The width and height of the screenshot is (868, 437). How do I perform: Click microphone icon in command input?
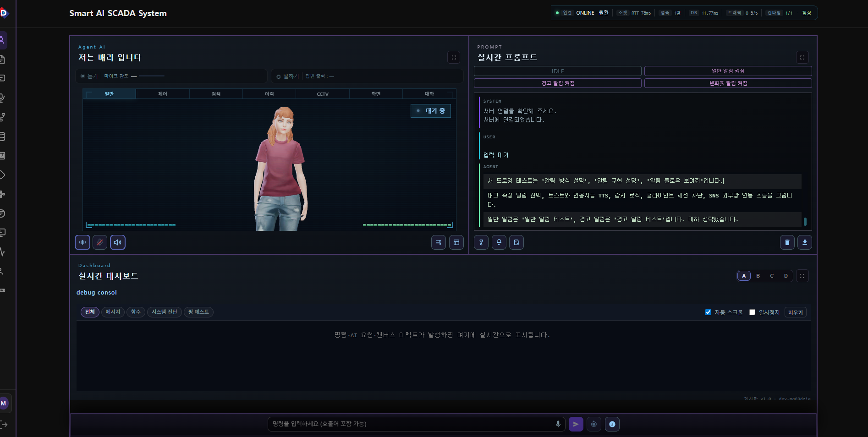pyautogui.click(x=558, y=424)
